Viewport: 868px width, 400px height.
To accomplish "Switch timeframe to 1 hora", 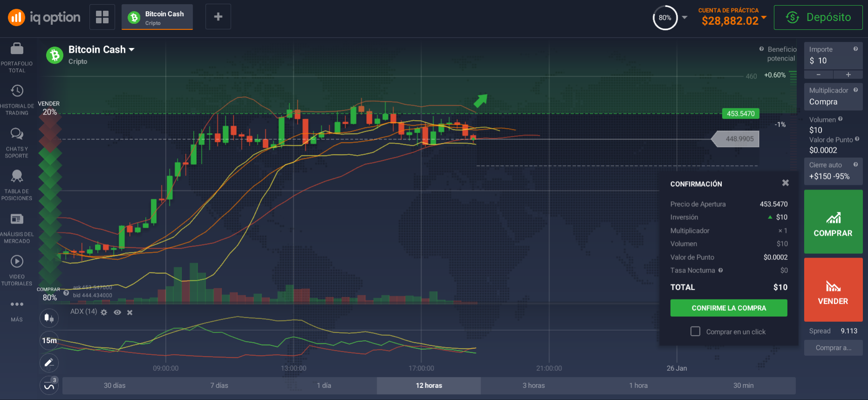I will pos(638,386).
